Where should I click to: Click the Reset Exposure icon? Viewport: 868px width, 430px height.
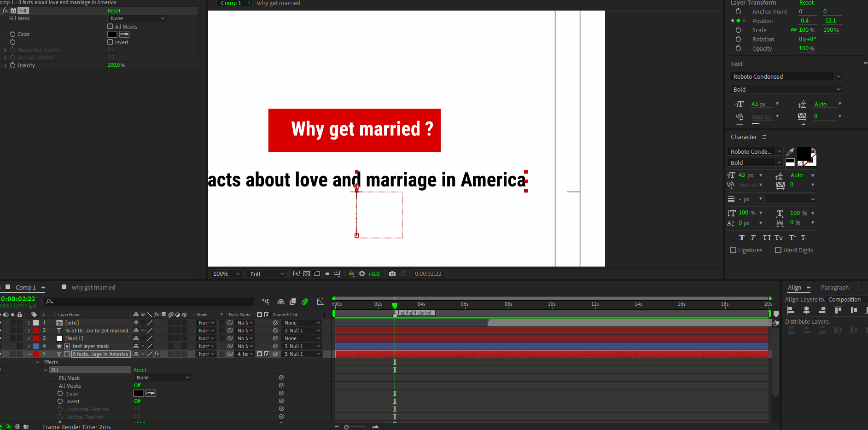tap(362, 273)
